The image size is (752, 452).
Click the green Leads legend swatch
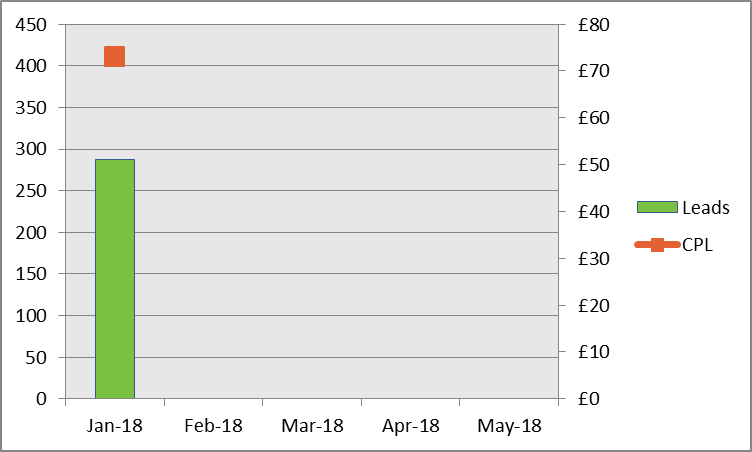[657, 207]
